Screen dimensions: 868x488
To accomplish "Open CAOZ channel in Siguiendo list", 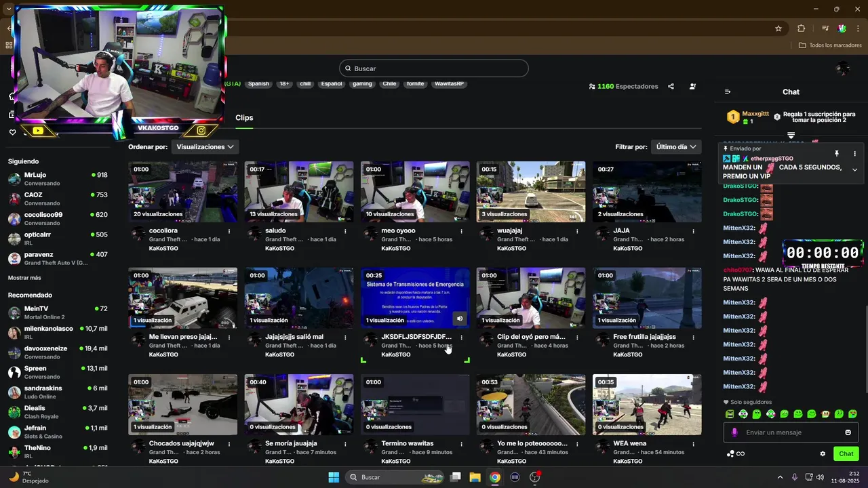I will click(x=58, y=199).
